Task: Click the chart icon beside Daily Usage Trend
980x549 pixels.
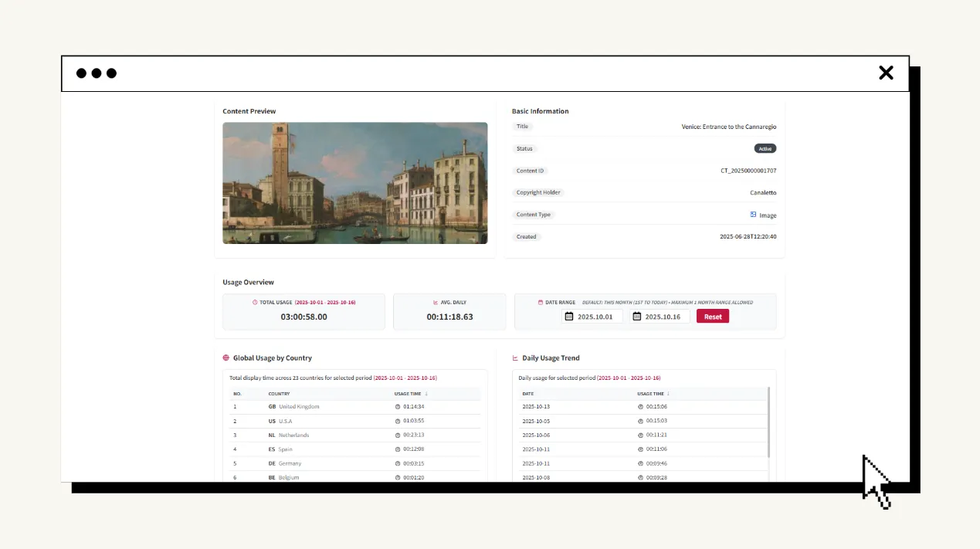Action: click(516, 358)
